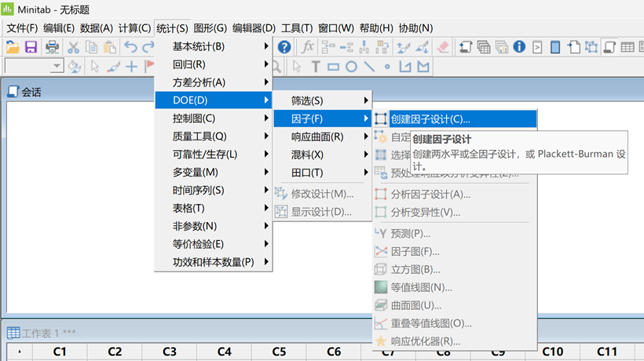
Task: Open the 工具(T) menu
Action: pyautogui.click(x=297, y=28)
